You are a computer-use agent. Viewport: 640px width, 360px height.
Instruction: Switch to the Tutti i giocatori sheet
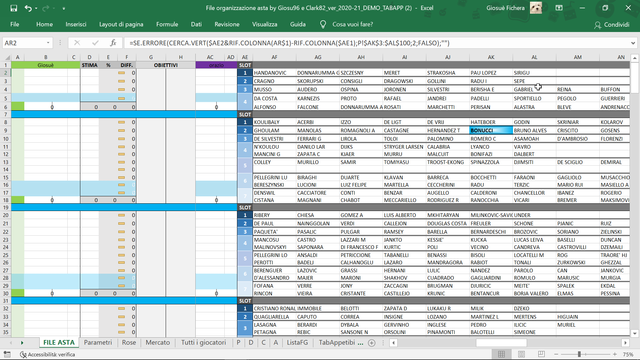point(203,342)
